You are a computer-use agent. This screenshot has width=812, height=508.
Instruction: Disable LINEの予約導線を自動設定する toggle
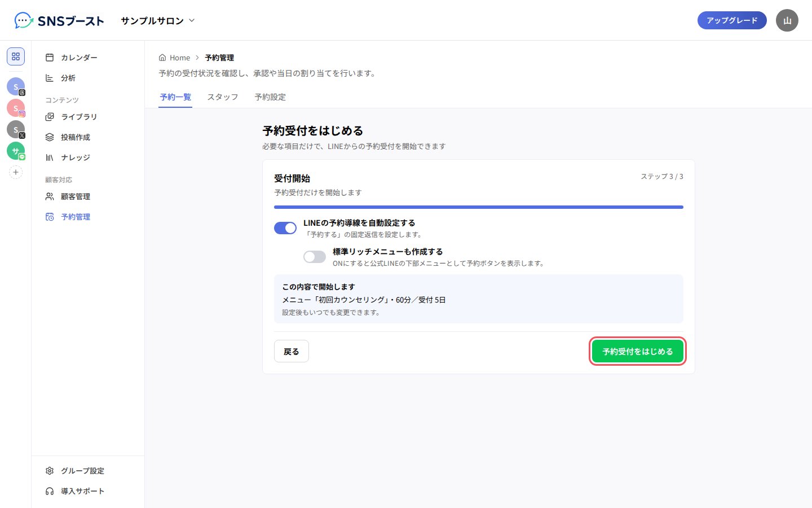click(x=285, y=228)
